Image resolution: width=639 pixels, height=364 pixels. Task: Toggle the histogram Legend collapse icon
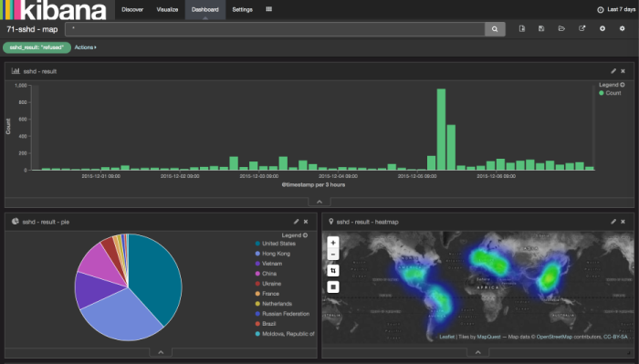[623, 85]
